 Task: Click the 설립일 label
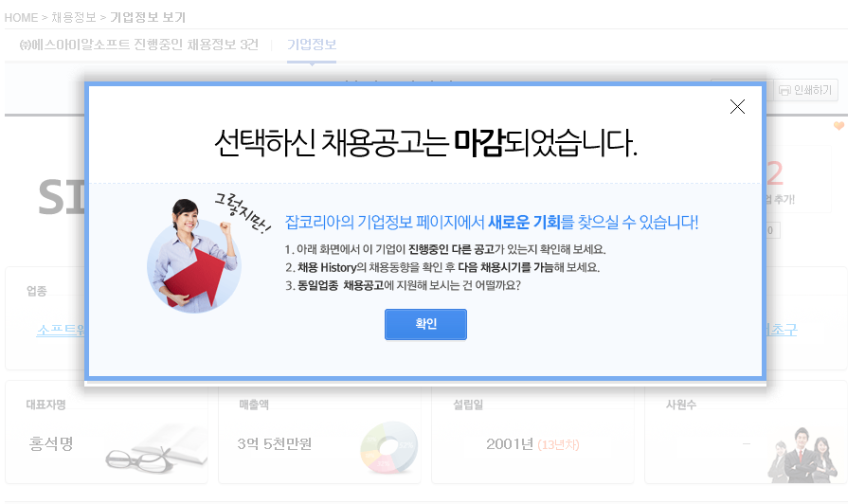(x=468, y=405)
